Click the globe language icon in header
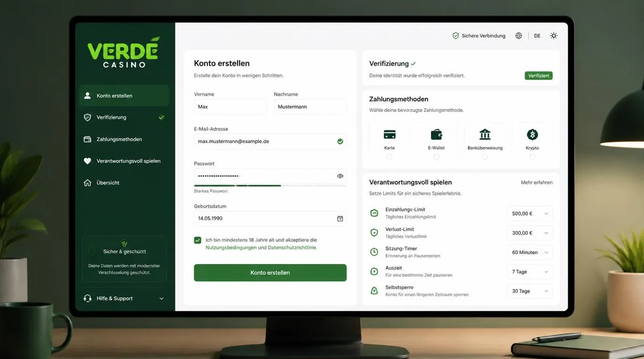 click(x=519, y=36)
